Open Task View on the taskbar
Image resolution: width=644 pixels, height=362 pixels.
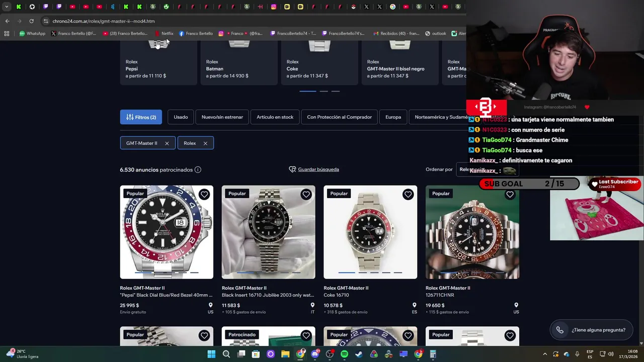click(x=241, y=354)
